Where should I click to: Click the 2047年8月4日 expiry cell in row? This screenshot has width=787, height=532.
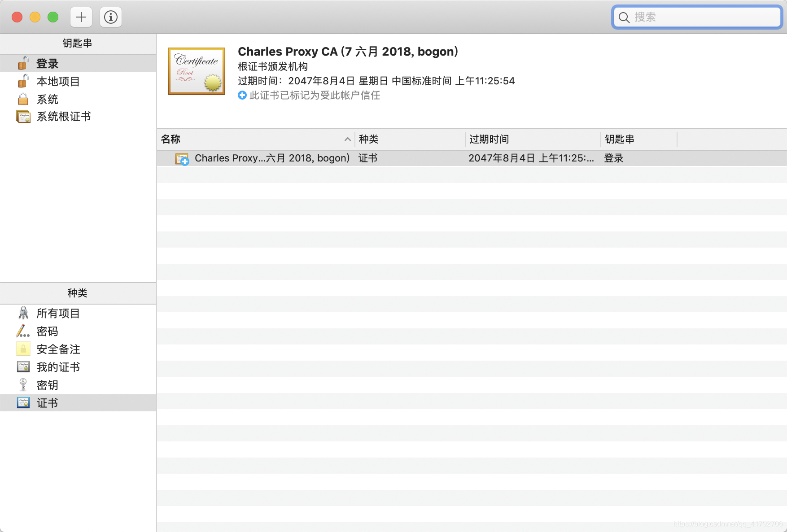point(531,158)
